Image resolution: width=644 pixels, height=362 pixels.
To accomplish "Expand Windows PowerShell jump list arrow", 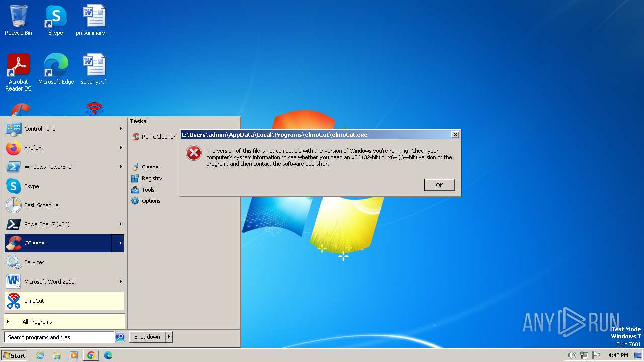I will 120,167.
